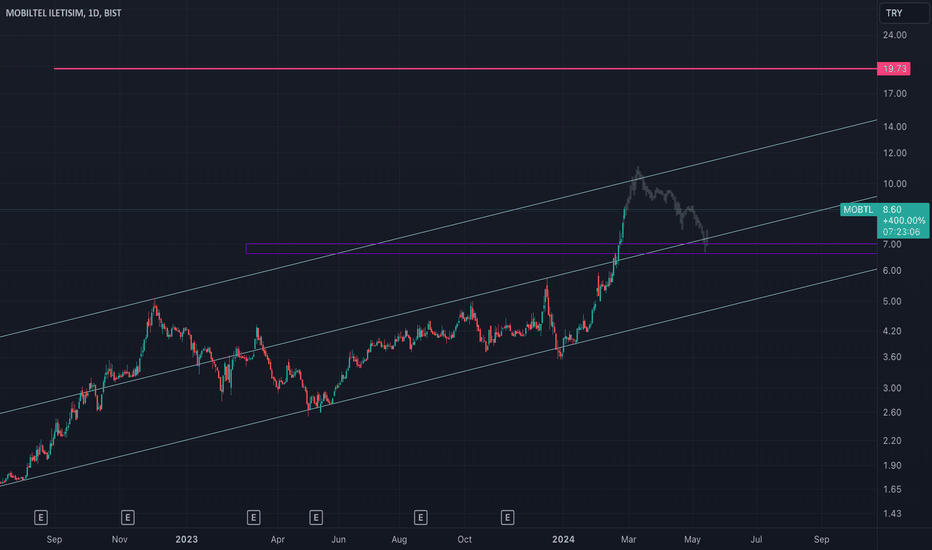The image size is (932, 550).
Task: Click the 2.20 price axis label
Action: coord(892,441)
